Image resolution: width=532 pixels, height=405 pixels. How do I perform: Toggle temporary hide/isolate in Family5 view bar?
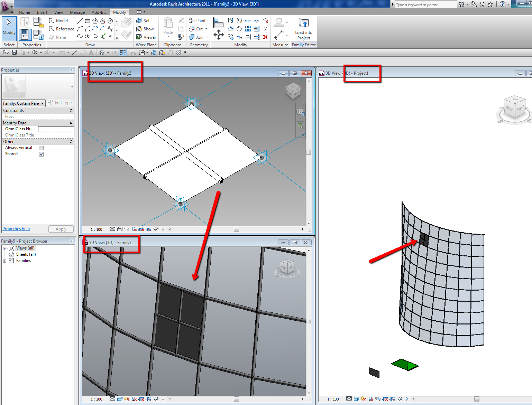tap(155, 229)
